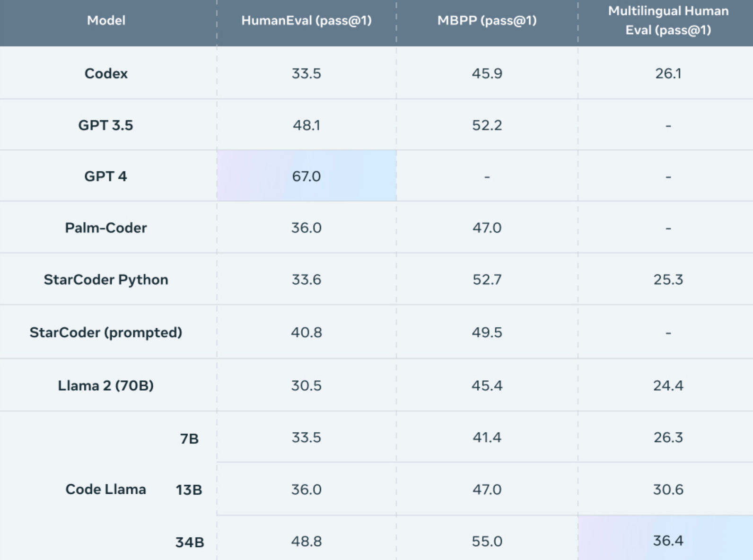Click StarCoder (prompted) HumanEval value 40.8
Image resolution: width=753 pixels, height=560 pixels.
[306, 332]
